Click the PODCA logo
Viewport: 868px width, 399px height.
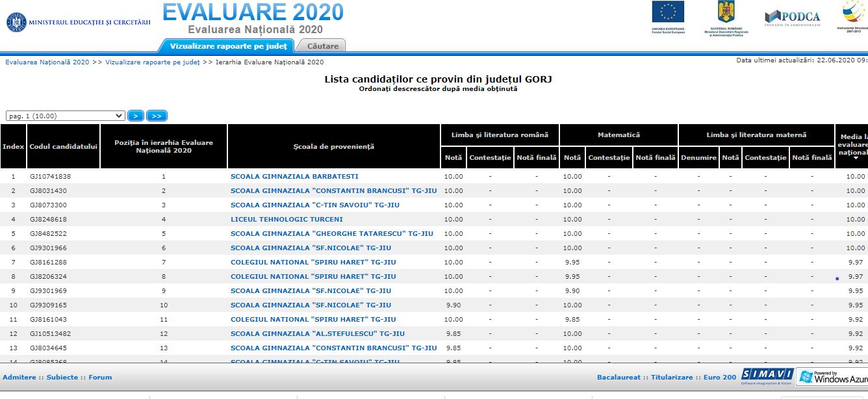792,18
